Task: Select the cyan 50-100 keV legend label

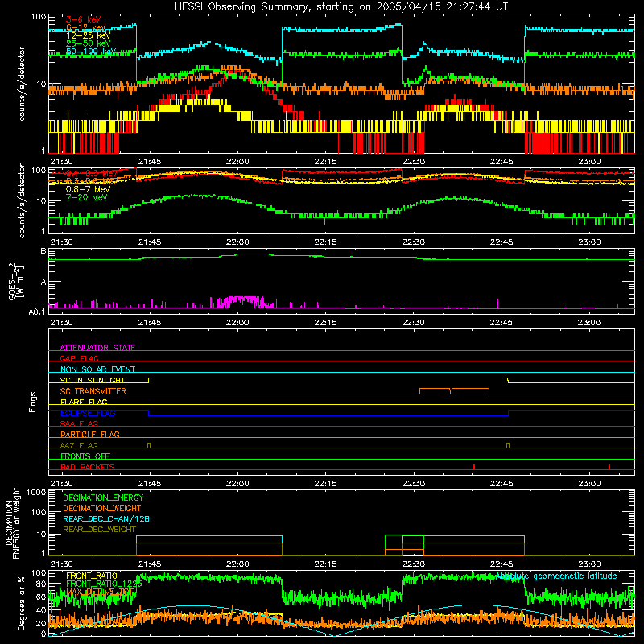Action: click(90, 52)
